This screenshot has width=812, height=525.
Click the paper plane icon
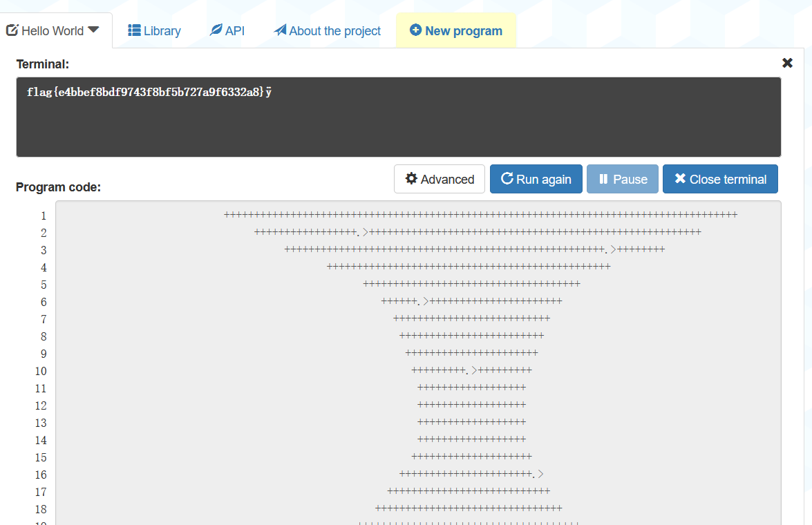(x=280, y=30)
